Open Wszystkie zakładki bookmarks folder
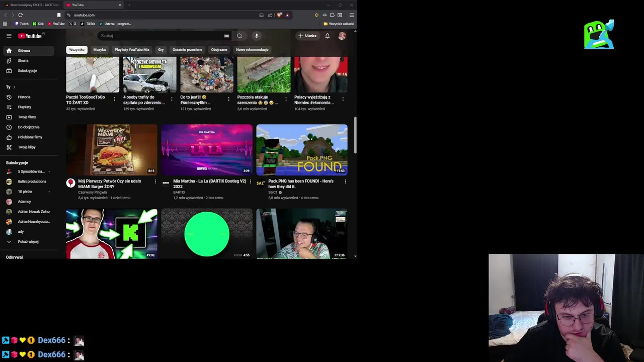This screenshot has height=362, width=644. [x=339, y=24]
